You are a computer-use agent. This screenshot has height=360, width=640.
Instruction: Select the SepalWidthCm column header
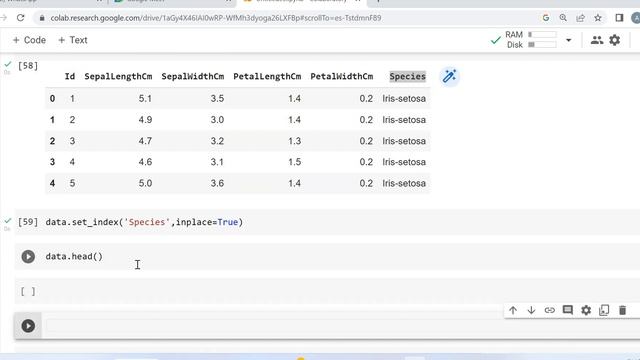(193, 76)
